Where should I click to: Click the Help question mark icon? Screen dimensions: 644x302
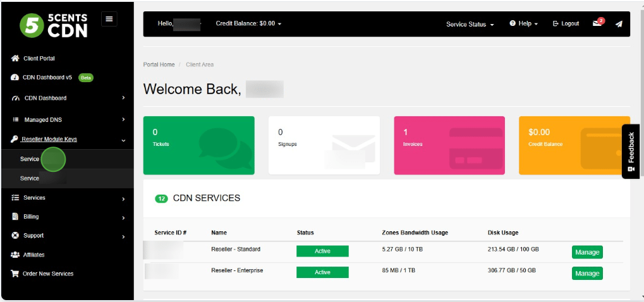[x=512, y=23]
